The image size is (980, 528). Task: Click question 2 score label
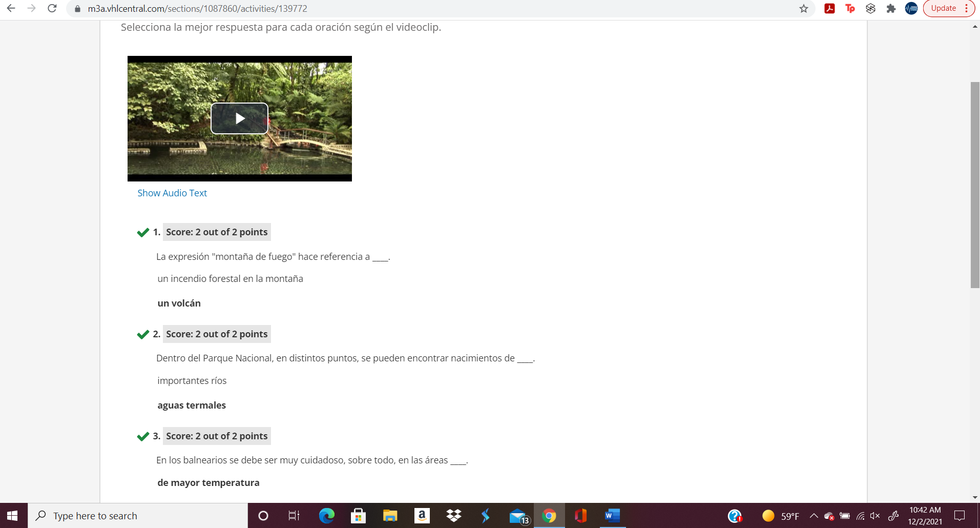pyautogui.click(x=217, y=334)
